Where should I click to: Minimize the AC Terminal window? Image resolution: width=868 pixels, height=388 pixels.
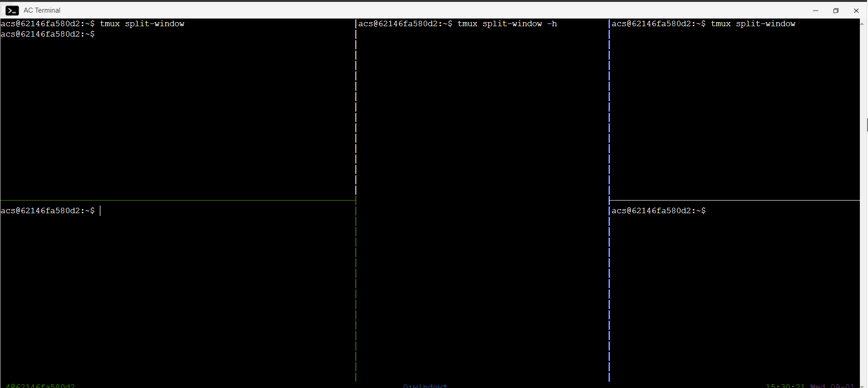click(816, 10)
